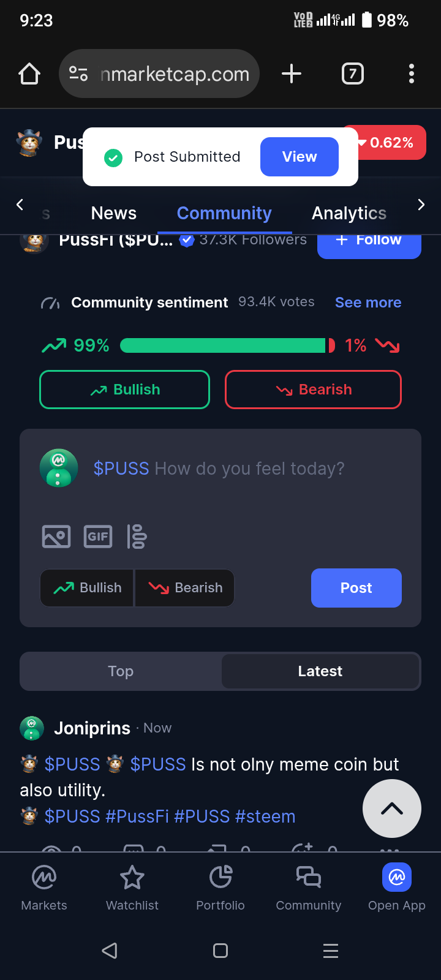Mark post sentiment as Bearish in composer
Image resolution: width=441 pixels, height=980 pixels.
(x=185, y=588)
